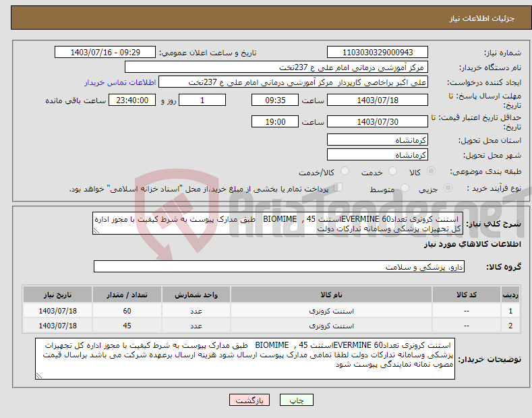Select the کالا radio button
The image size is (532, 418).
pos(431,171)
